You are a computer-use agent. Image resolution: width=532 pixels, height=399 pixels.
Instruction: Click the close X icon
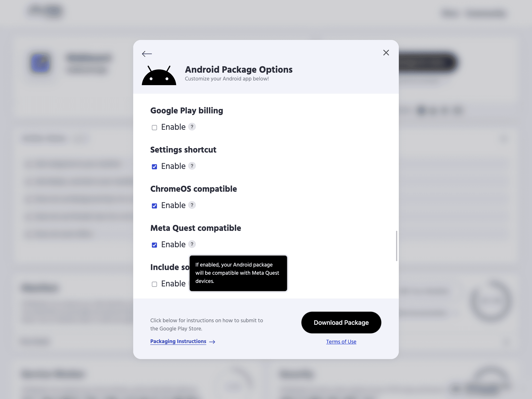[x=385, y=52]
